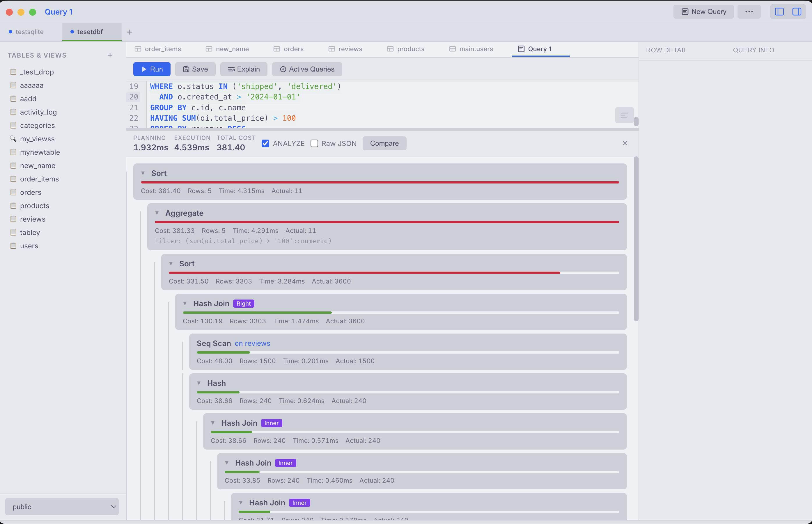Select the my_viewss view
Viewport: 812px width, 524px height.
(63, 139)
